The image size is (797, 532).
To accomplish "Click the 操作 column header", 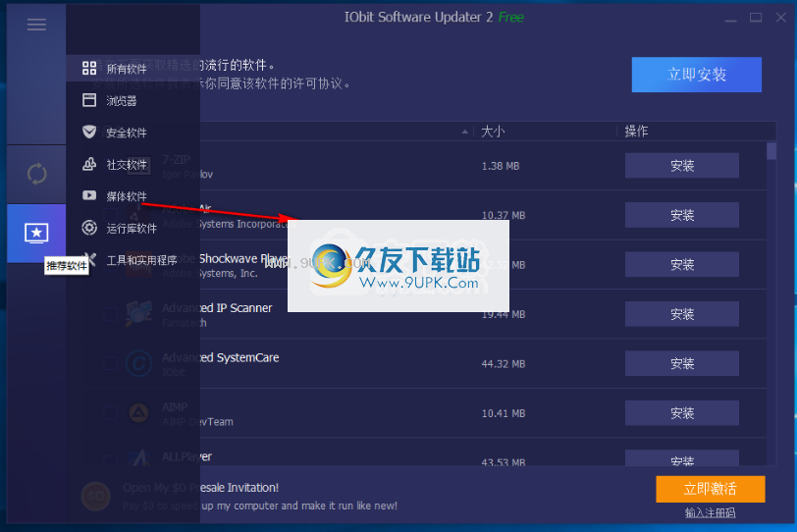I will pyautogui.click(x=636, y=132).
